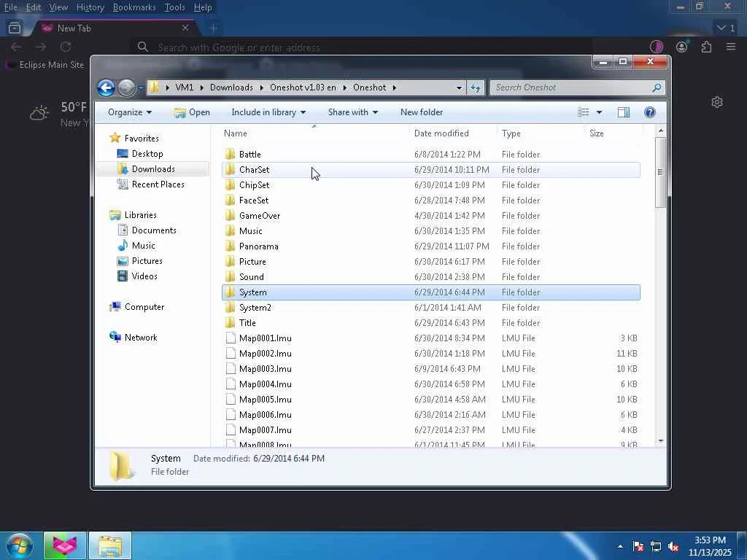Open the Share with dropdown
Screen dimensions: 747x560
[353, 112]
